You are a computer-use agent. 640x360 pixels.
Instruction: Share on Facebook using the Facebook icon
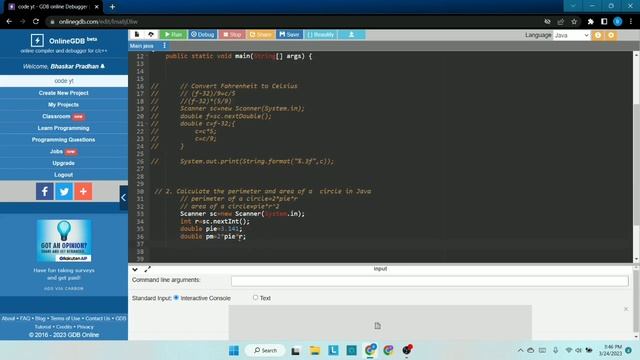44,191
